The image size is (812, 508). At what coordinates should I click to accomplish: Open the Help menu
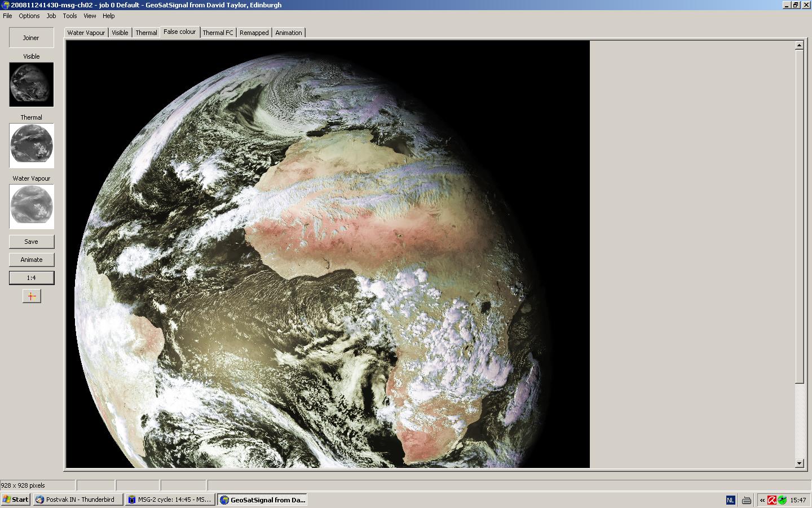pos(108,16)
